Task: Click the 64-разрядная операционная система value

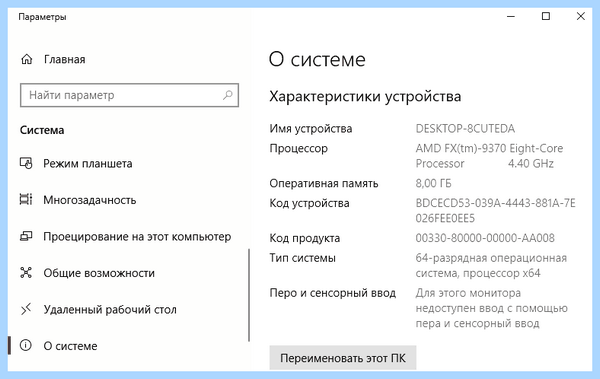Action: pos(491,266)
